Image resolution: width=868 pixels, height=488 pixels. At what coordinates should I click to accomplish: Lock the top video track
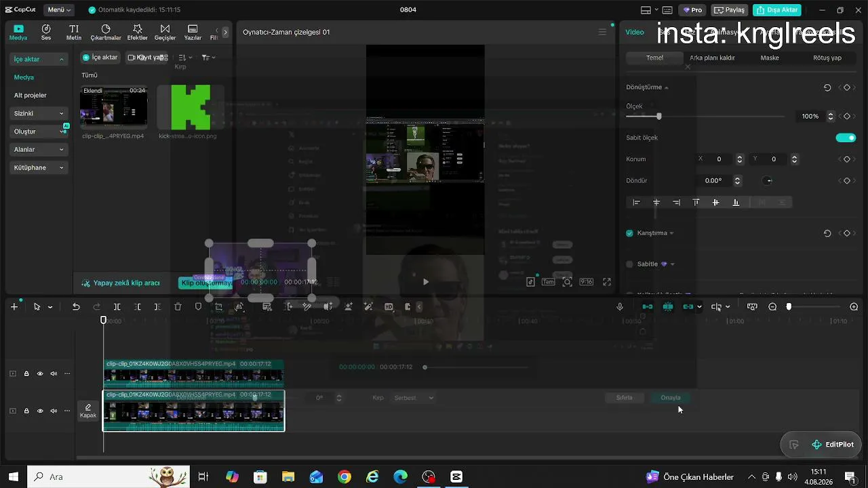point(26,373)
